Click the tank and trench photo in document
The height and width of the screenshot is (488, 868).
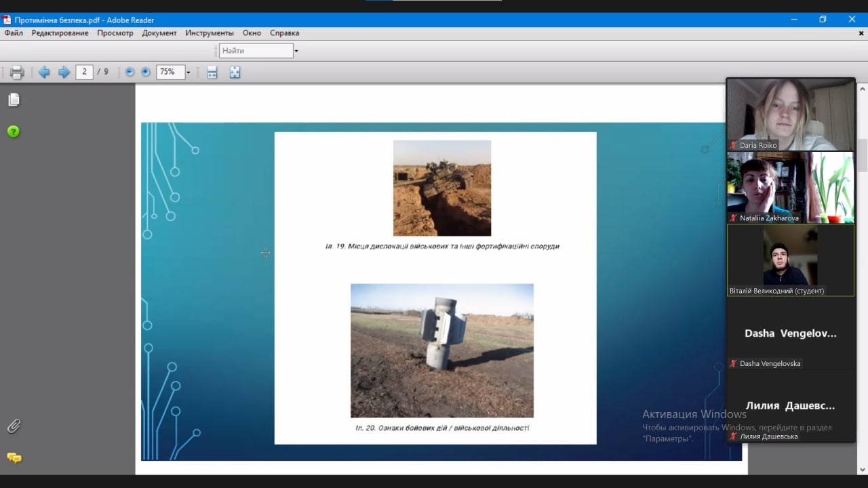click(442, 188)
